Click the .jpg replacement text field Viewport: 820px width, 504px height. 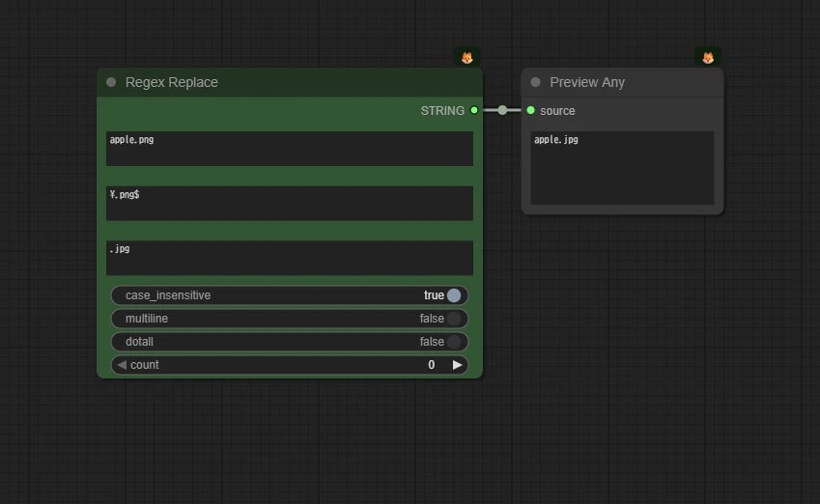click(290, 258)
